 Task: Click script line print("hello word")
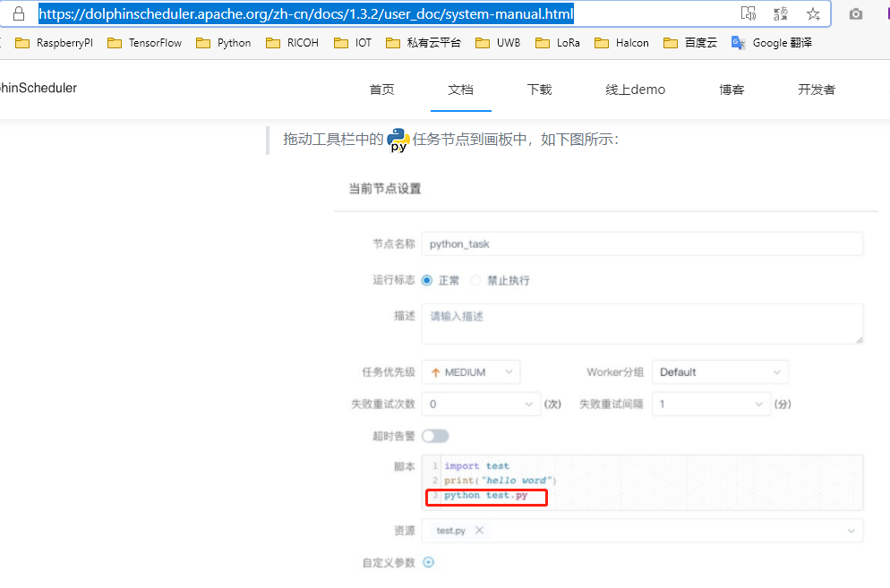500,481
